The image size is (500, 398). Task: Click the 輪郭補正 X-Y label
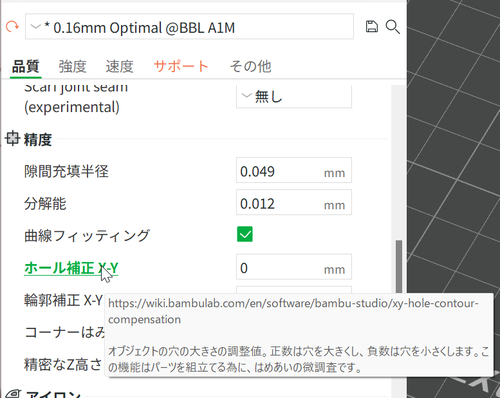coord(63,300)
